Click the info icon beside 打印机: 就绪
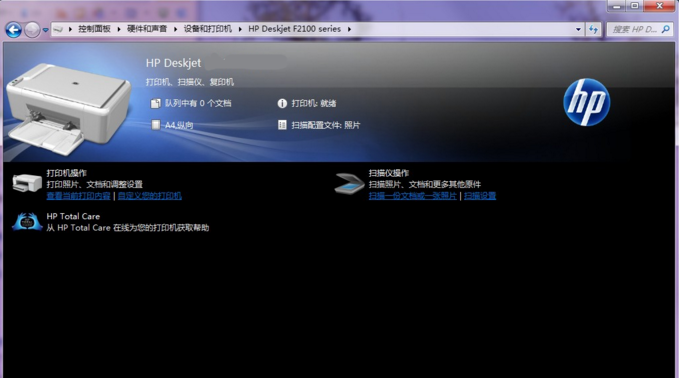 (x=282, y=103)
